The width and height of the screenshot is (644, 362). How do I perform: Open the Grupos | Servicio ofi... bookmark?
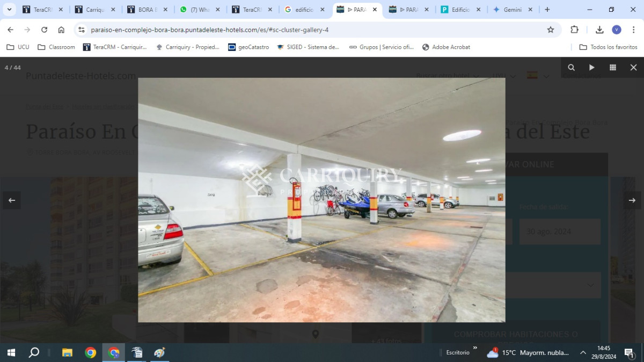(x=382, y=47)
